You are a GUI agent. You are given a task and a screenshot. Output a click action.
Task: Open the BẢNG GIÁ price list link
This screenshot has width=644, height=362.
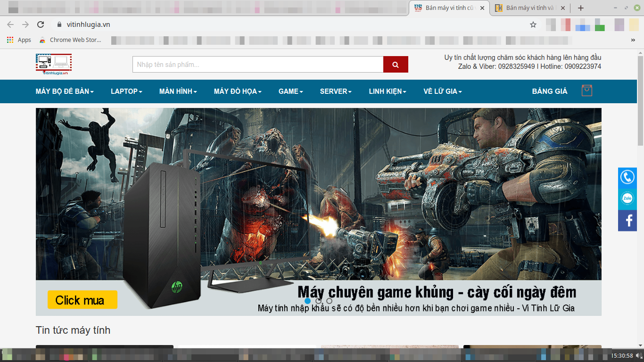[x=550, y=91]
